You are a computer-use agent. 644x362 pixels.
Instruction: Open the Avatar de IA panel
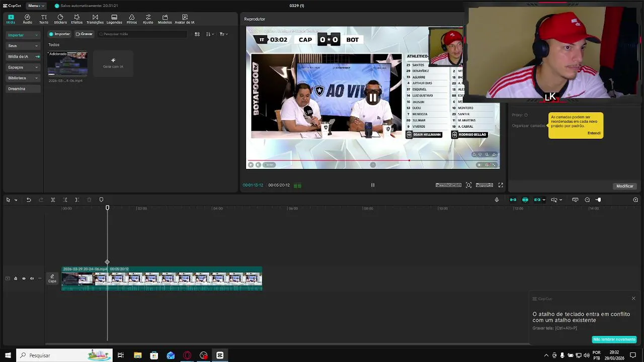[184, 19]
